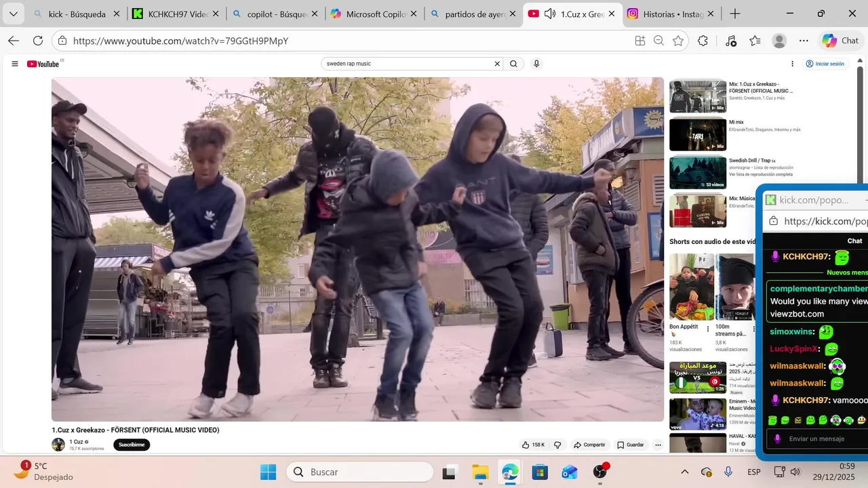Open the Mi mix playlist thumbnail
The height and width of the screenshot is (488, 868).
(698, 135)
